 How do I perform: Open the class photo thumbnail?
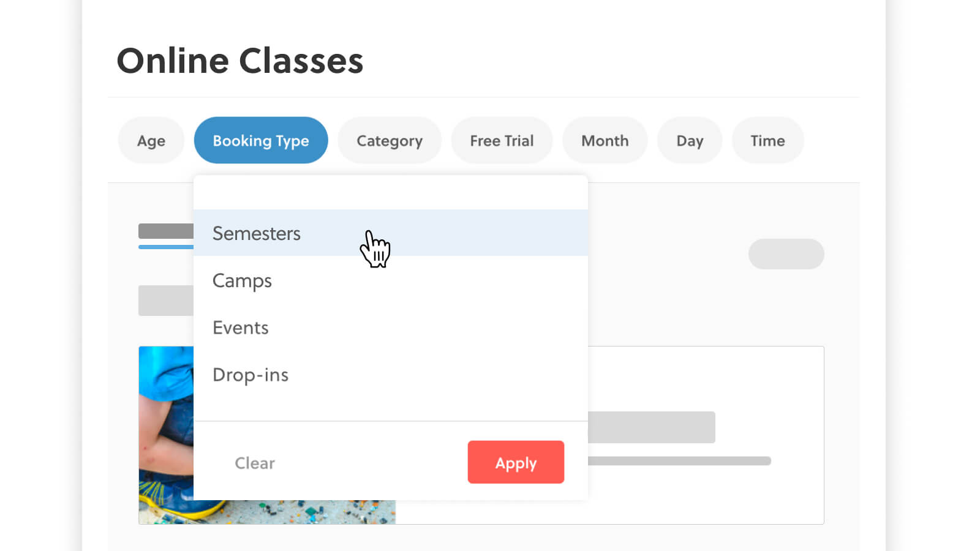[166, 435]
